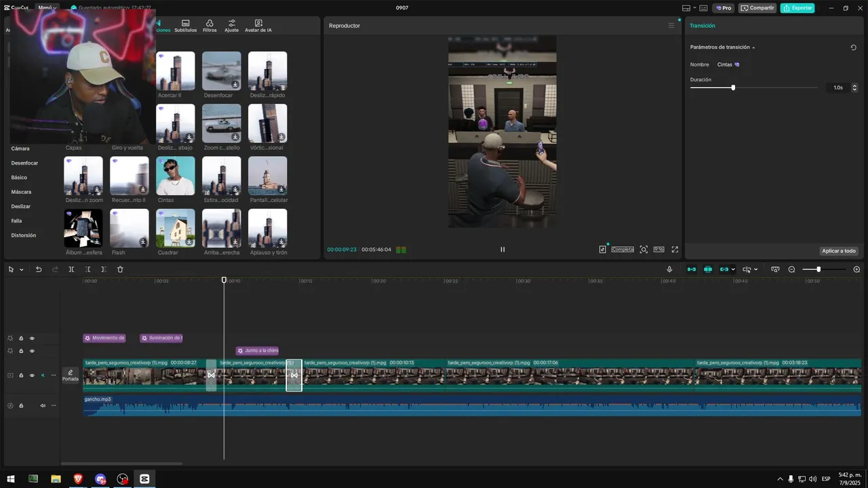Select the Cámara transition category

[x=20, y=148]
